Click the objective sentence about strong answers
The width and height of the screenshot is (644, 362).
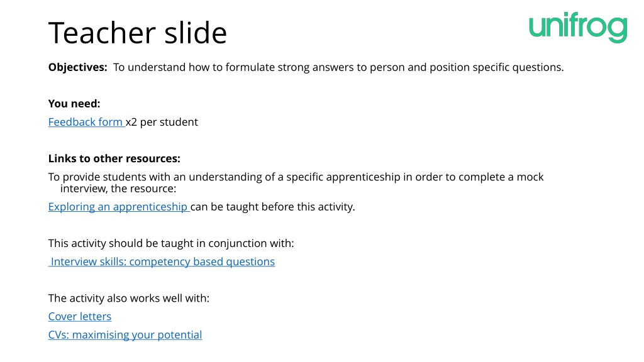point(338,67)
